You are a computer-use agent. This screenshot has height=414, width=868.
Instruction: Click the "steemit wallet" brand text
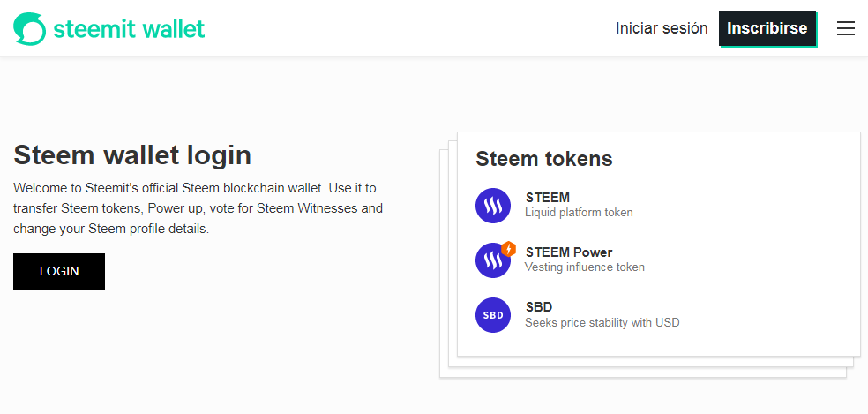(129, 28)
